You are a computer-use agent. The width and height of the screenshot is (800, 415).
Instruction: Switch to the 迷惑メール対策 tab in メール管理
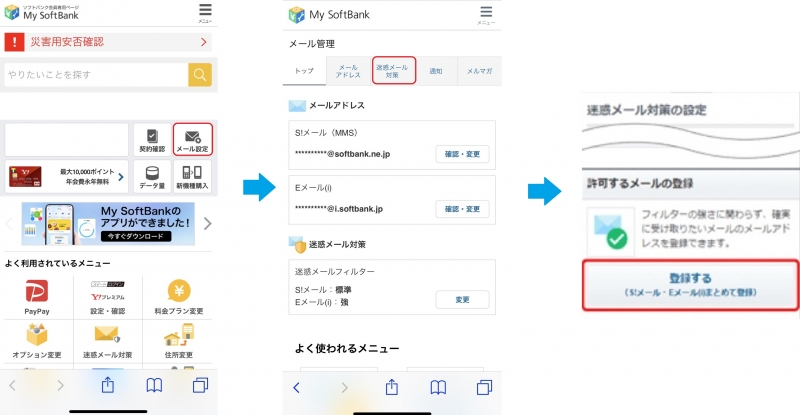pyautogui.click(x=392, y=70)
